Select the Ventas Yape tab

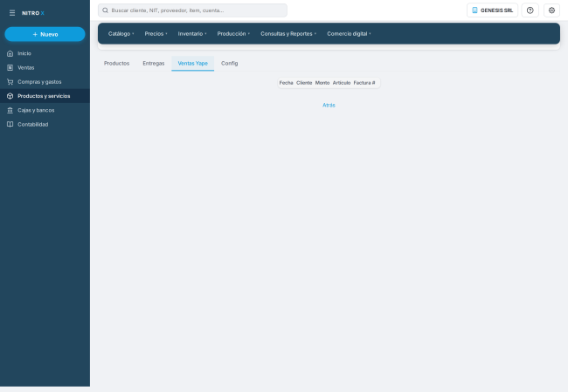click(193, 64)
